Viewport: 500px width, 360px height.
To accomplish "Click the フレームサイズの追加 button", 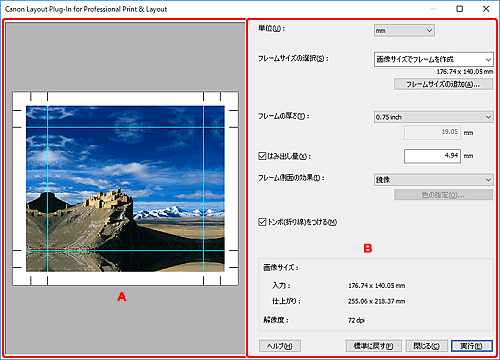I will click(x=443, y=84).
